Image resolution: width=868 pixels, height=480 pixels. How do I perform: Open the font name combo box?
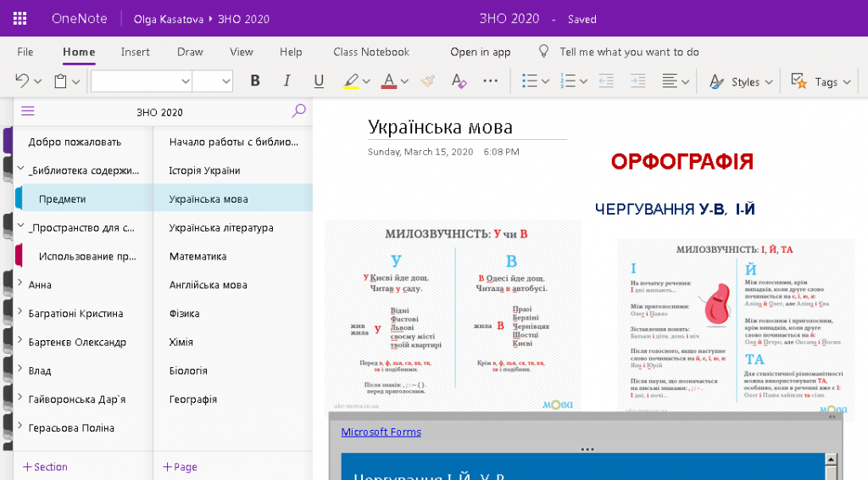(142, 81)
